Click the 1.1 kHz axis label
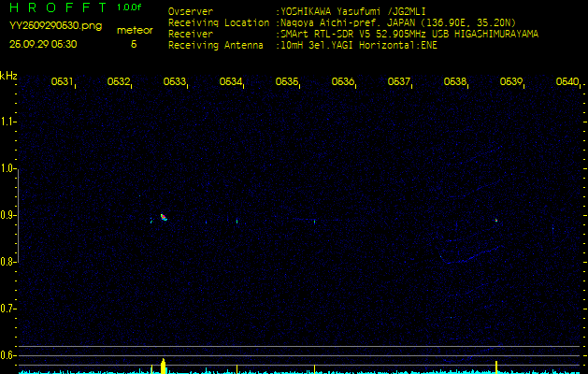 (7, 122)
